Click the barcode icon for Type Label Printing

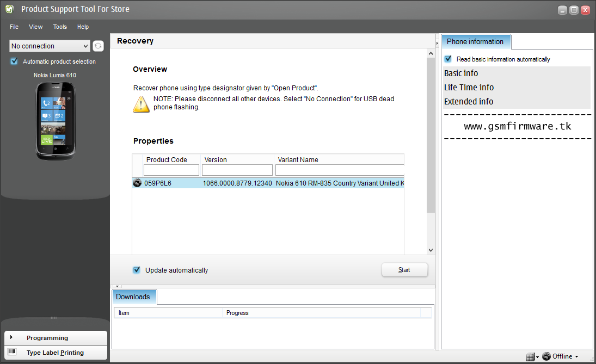[12, 352]
